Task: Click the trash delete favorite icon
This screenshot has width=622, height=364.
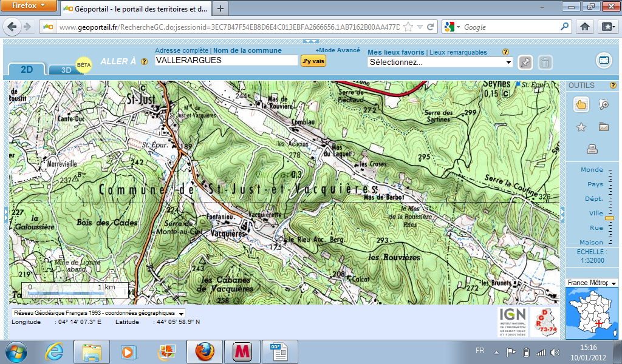Action: click(x=545, y=62)
